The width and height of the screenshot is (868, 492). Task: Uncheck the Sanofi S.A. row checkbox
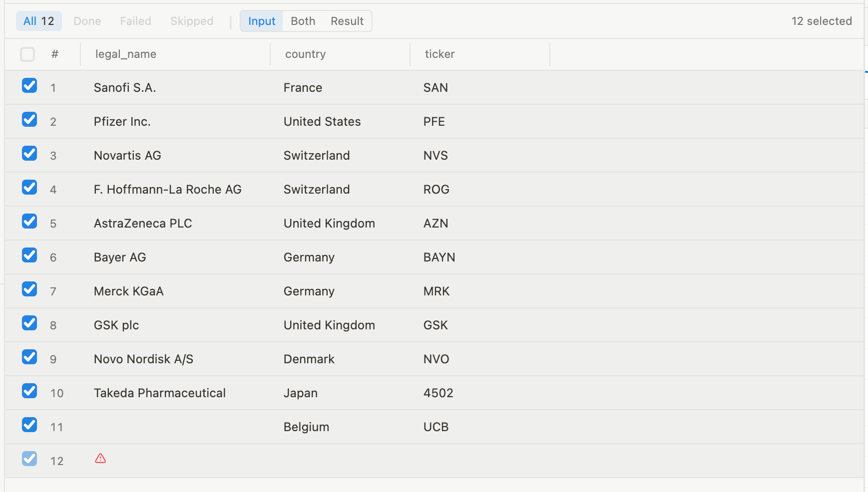tap(29, 85)
